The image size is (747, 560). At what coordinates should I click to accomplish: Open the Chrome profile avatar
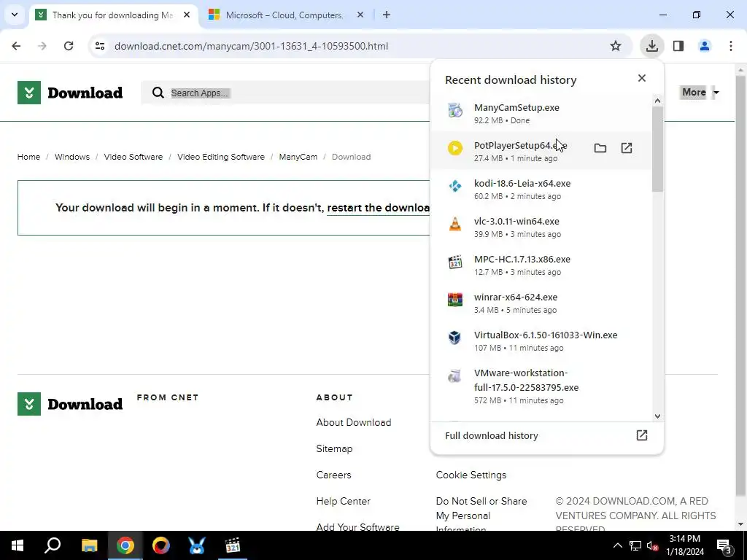(x=705, y=46)
